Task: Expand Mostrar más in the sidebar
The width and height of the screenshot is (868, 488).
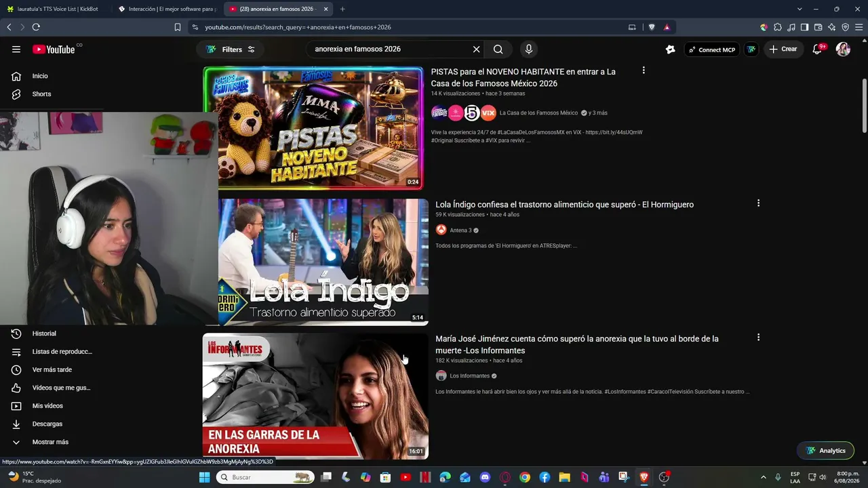Action: [x=52, y=442]
